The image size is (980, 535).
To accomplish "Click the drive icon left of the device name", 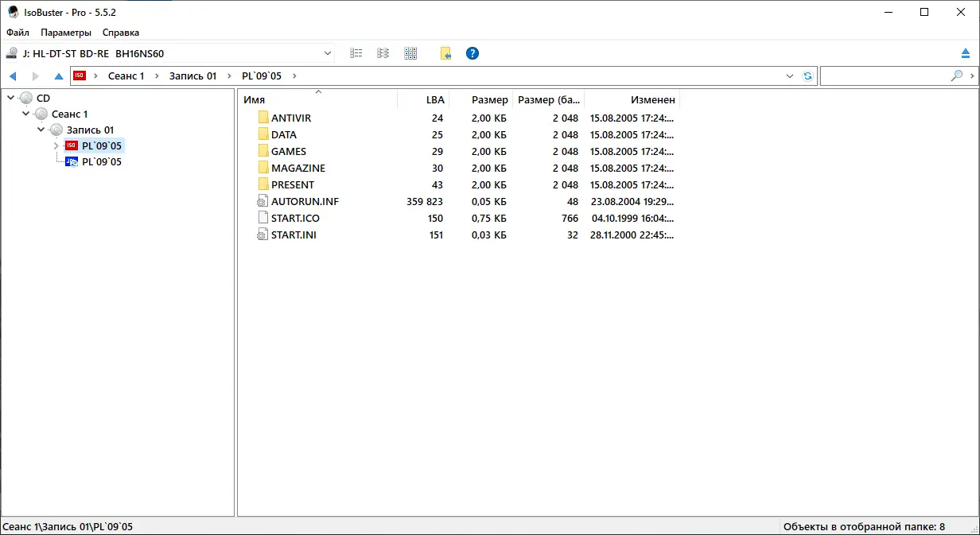I will click(x=13, y=53).
